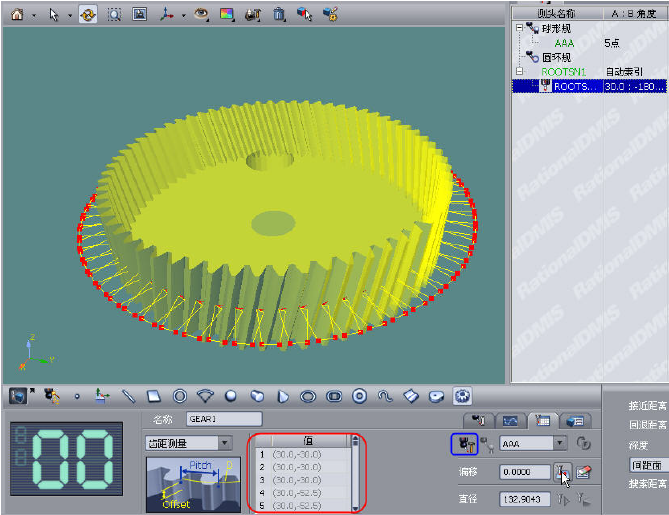Select the cone feature icon

tap(283, 396)
